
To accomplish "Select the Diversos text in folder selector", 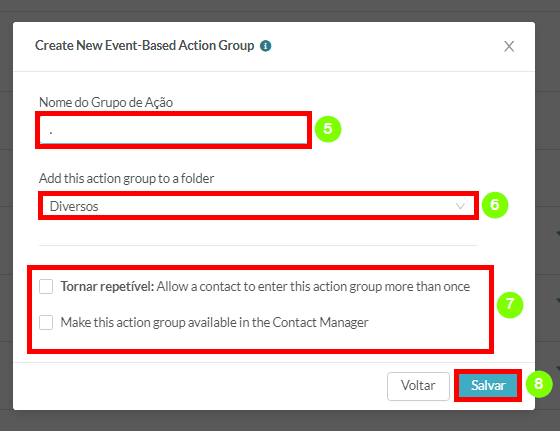I will pos(74,206).
